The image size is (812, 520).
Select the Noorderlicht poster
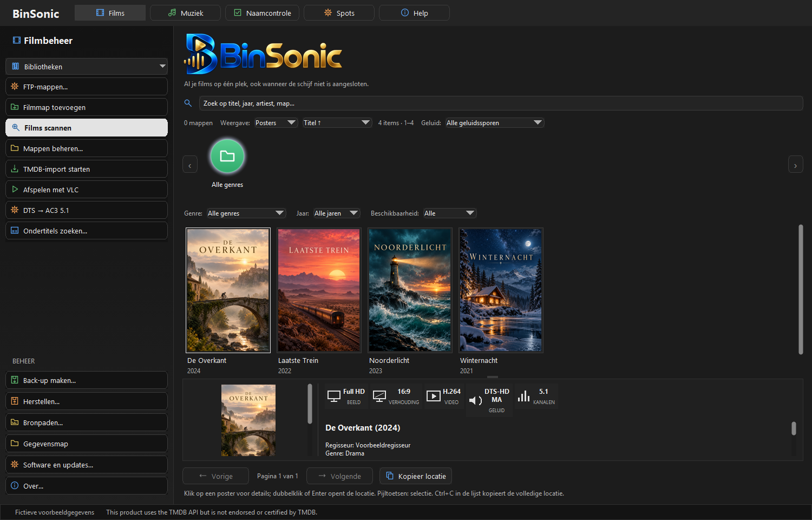tap(410, 290)
